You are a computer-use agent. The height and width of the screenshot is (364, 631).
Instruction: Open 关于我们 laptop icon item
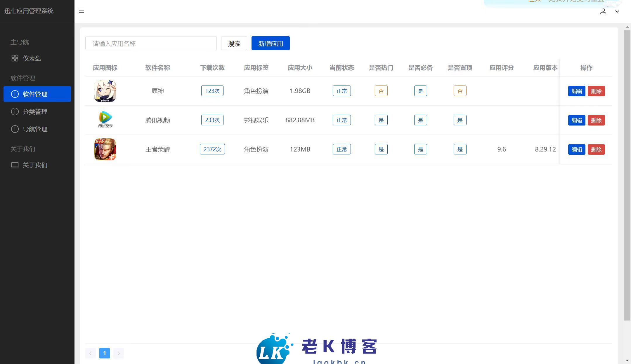coord(35,165)
